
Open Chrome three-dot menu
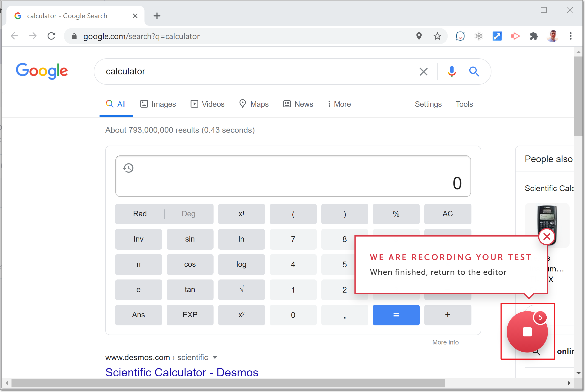coord(571,36)
